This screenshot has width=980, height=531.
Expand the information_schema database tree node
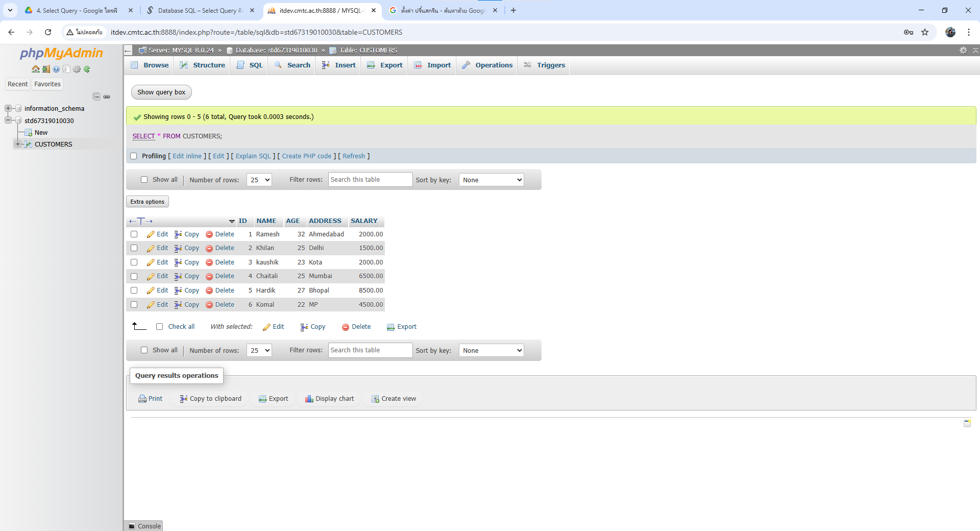tap(8, 108)
